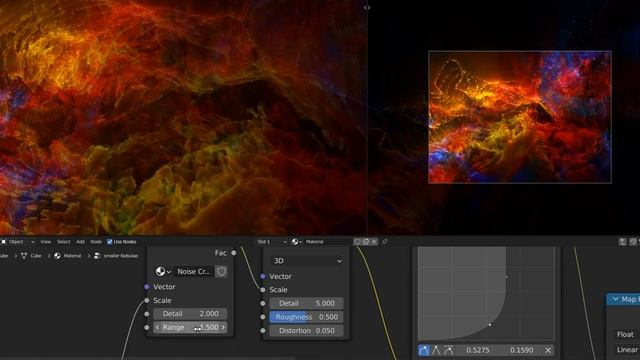Viewport: 640px width, 360px height.
Task: Decrease Range with the left arrow
Action: click(x=158, y=327)
